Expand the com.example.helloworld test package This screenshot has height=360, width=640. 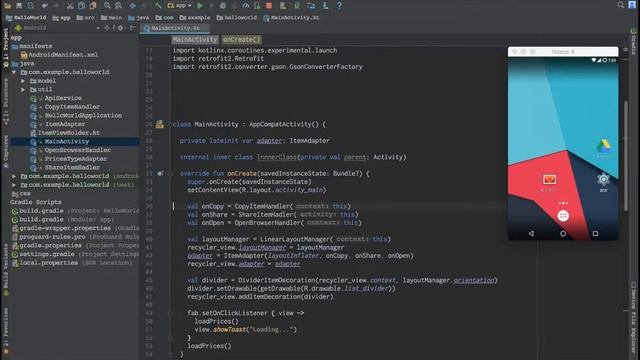[14, 185]
